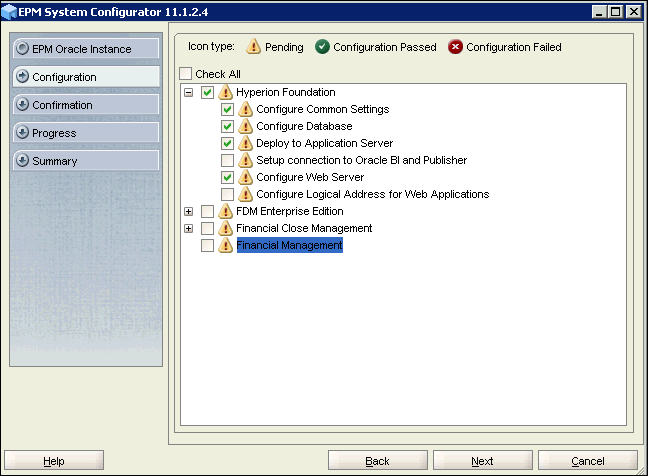Viewport: 648px width, 476px height.
Task: Click the warning icon for Deploy to Application Server
Action: pos(245,143)
